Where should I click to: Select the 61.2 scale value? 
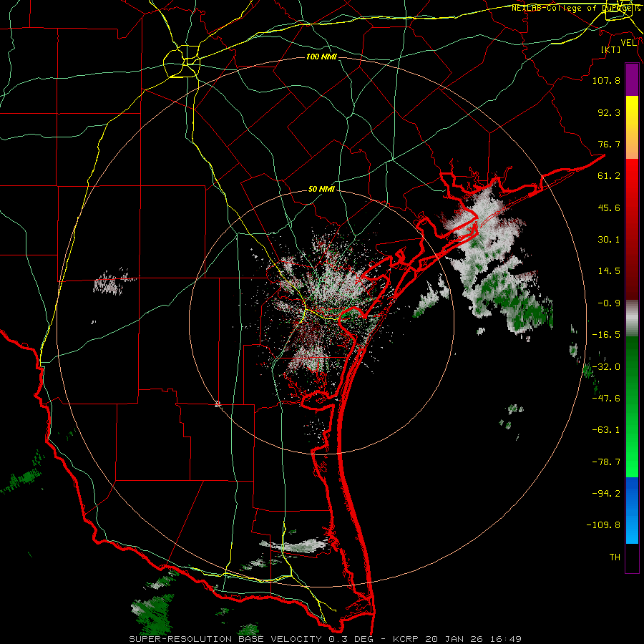(609, 176)
